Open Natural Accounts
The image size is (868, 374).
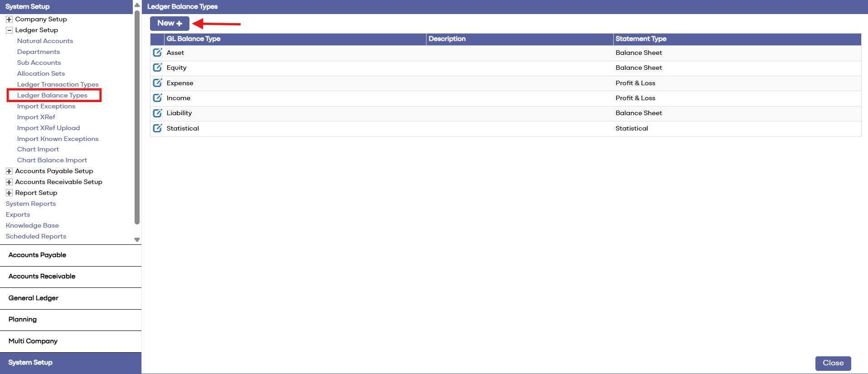(x=45, y=41)
